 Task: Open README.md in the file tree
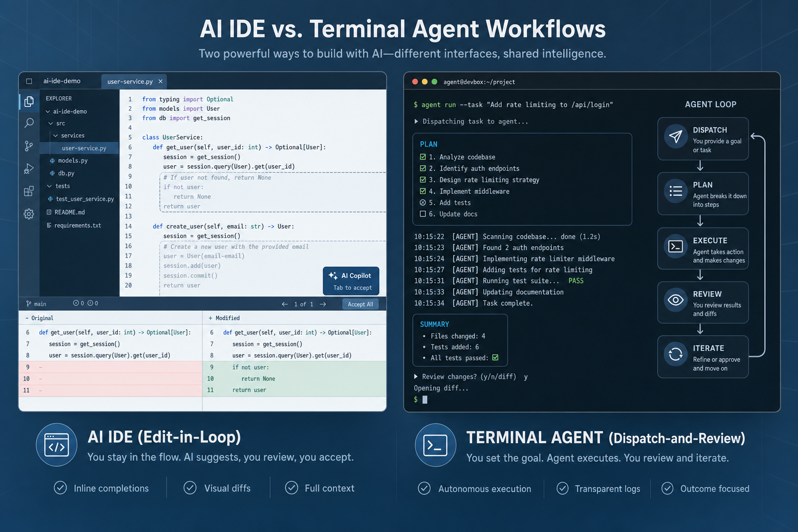coord(70,212)
